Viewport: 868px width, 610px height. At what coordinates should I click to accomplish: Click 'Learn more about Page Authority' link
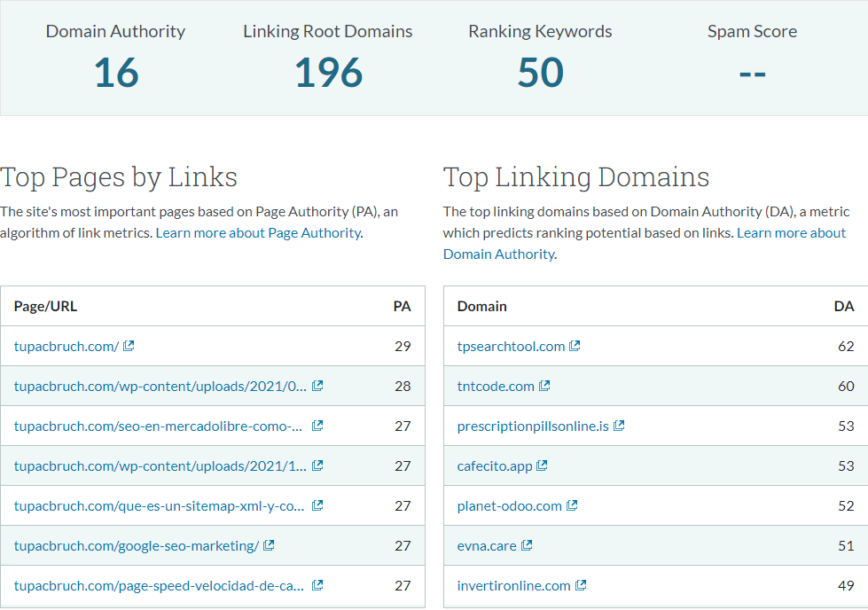(258, 233)
